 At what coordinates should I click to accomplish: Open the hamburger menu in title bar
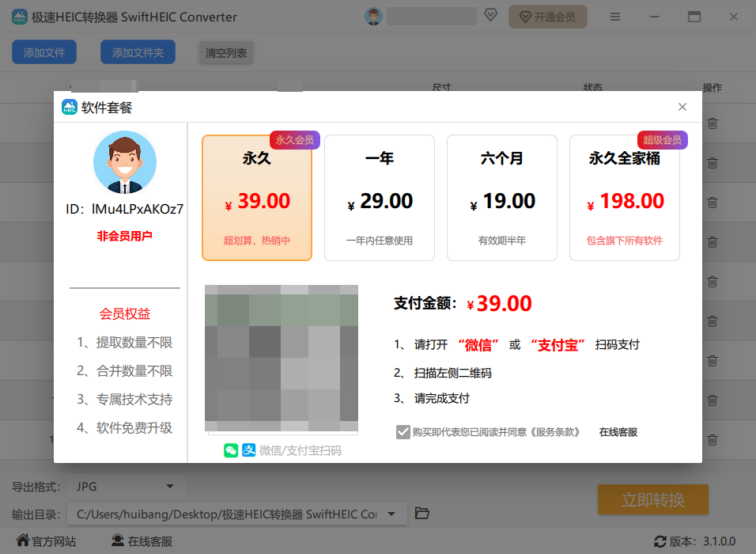pos(615,17)
